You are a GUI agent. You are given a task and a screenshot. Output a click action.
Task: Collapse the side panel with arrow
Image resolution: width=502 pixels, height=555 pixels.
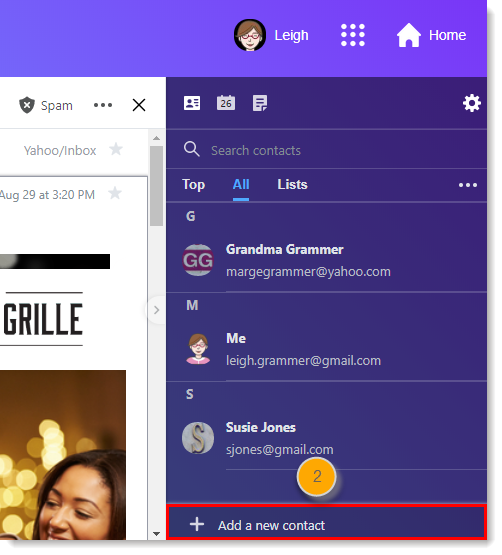click(x=156, y=310)
